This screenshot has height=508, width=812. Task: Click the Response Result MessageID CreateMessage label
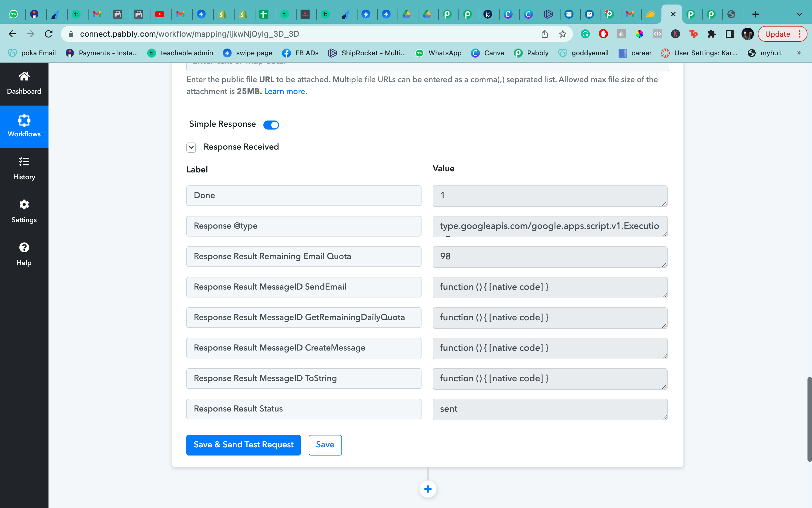pyautogui.click(x=304, y=348)
